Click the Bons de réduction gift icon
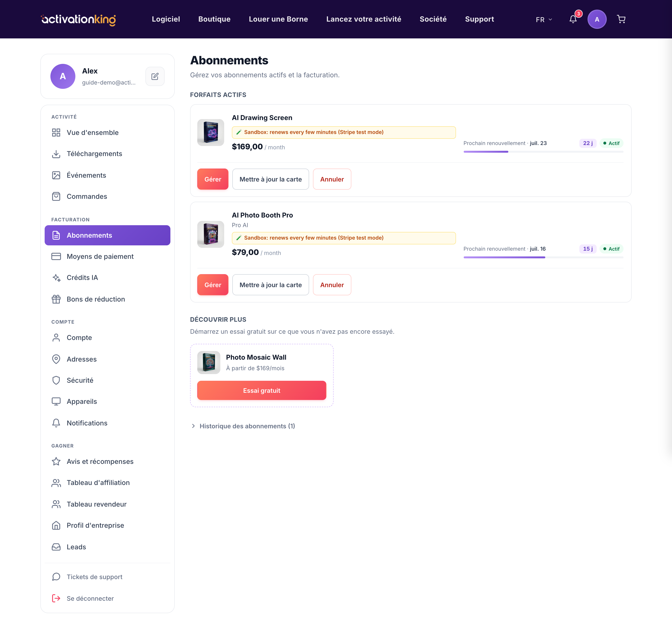672x642 pixels. coord(56,299)
